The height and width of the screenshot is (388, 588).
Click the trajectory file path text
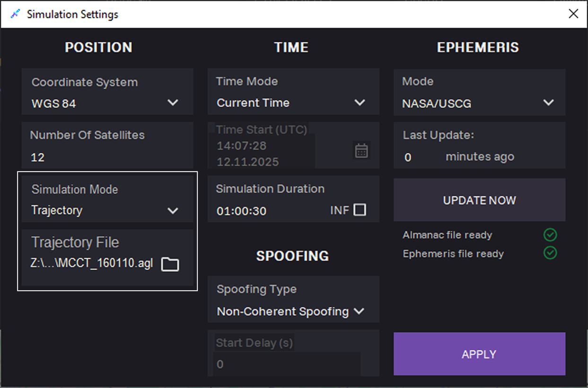92,264
